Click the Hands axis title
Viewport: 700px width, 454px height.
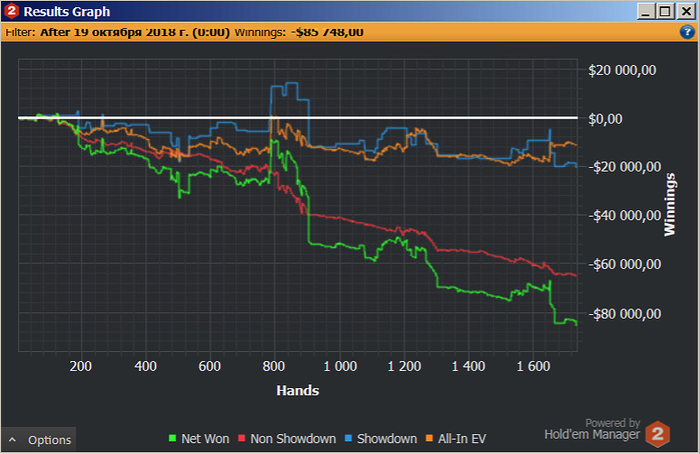[x=298, y=391]
